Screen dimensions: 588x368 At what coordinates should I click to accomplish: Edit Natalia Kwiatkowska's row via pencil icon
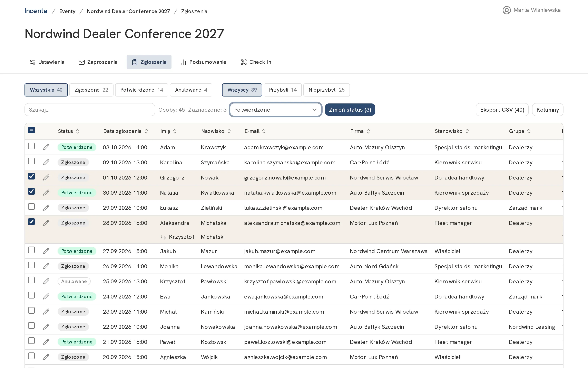tap(46, 193)
